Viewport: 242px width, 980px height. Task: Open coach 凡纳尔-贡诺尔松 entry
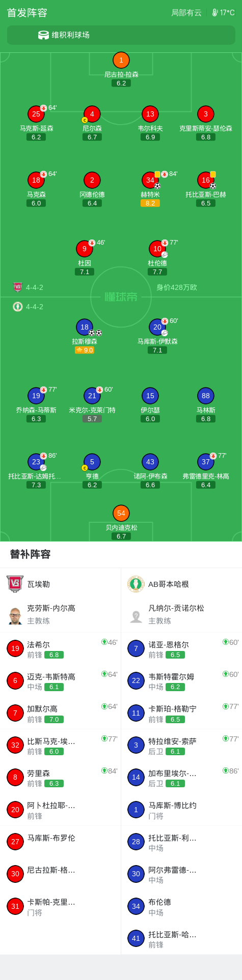pyautogui.click(x=181, y=614)
